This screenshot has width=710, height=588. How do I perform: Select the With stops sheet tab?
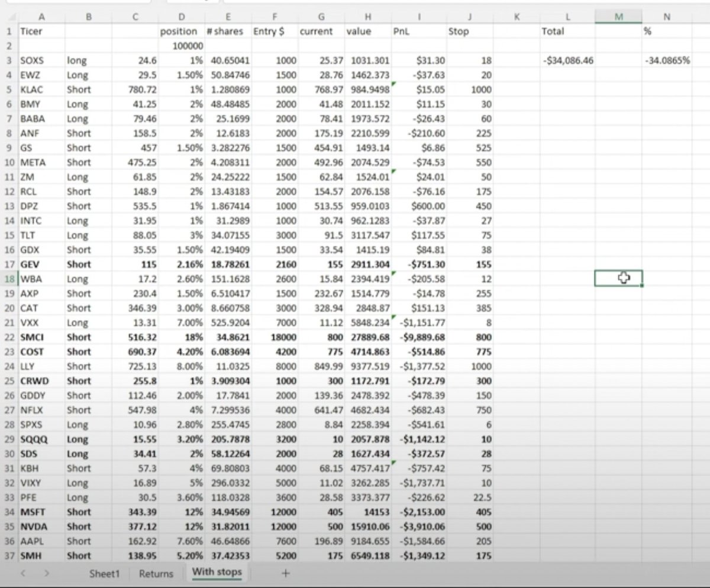click(x=217, y=572)
